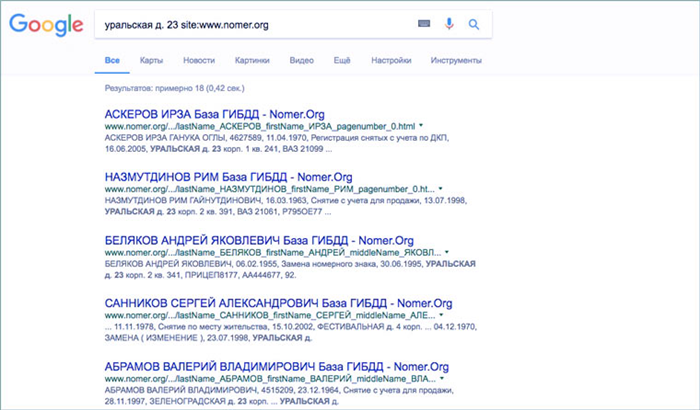The width and height of the screenshot is (700, 410).
Task: Expand URL arrow for АБРАМОВ result
Action: (442, 378)
